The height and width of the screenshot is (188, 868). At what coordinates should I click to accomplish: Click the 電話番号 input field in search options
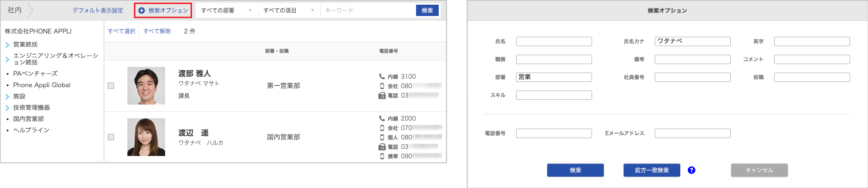554,133
